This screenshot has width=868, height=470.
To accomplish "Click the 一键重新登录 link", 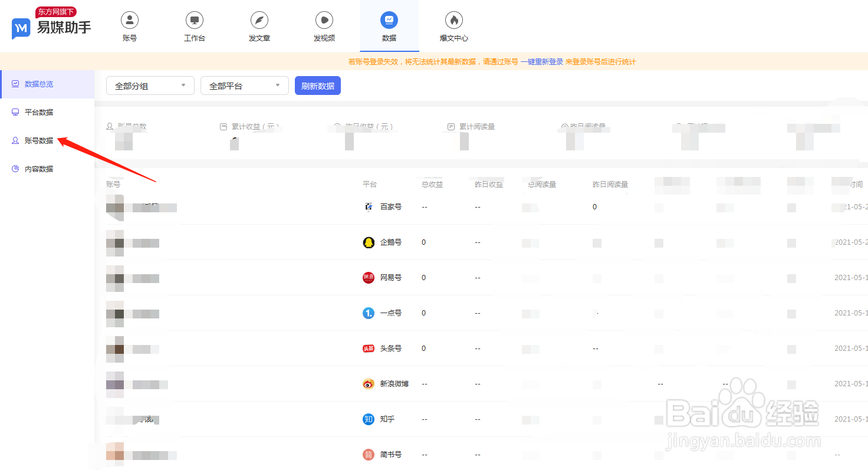I will coord(542,62).
